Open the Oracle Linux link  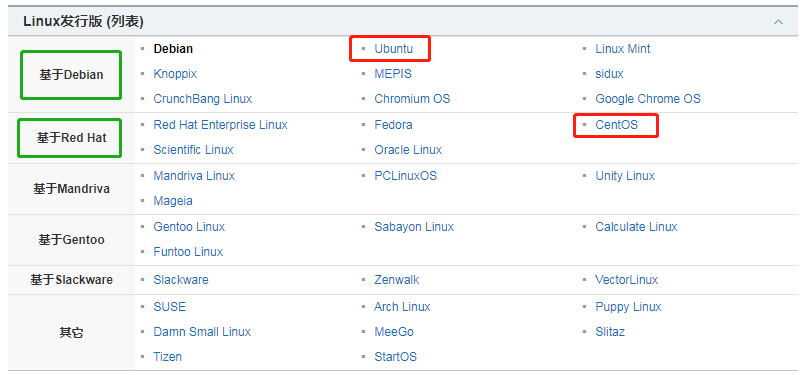click(408, 150)
